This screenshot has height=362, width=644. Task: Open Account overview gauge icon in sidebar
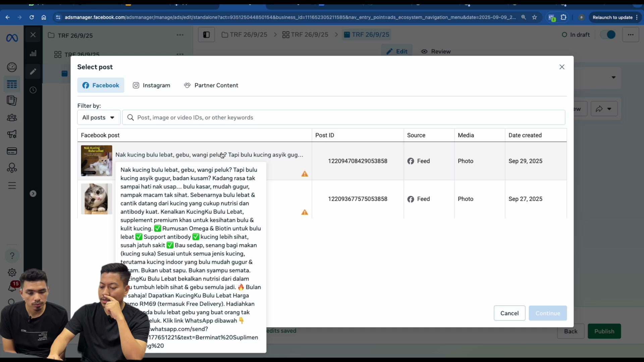click(12, 67)
